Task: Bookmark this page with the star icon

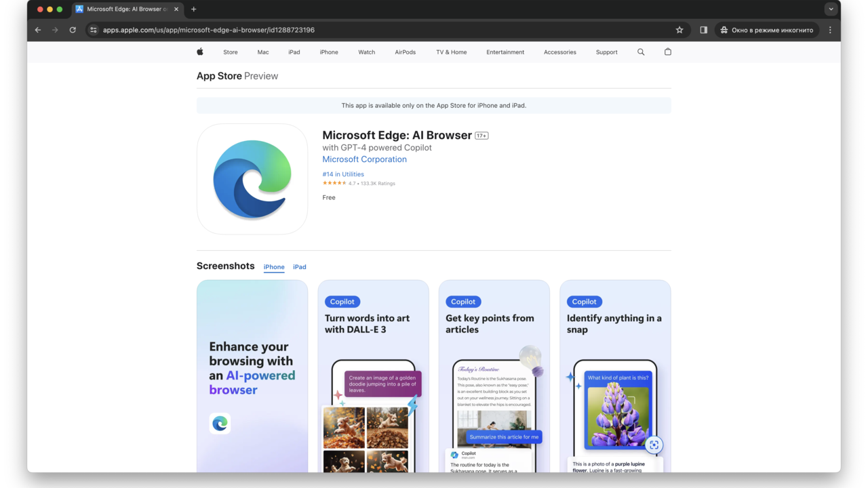Action: point(679,30)
